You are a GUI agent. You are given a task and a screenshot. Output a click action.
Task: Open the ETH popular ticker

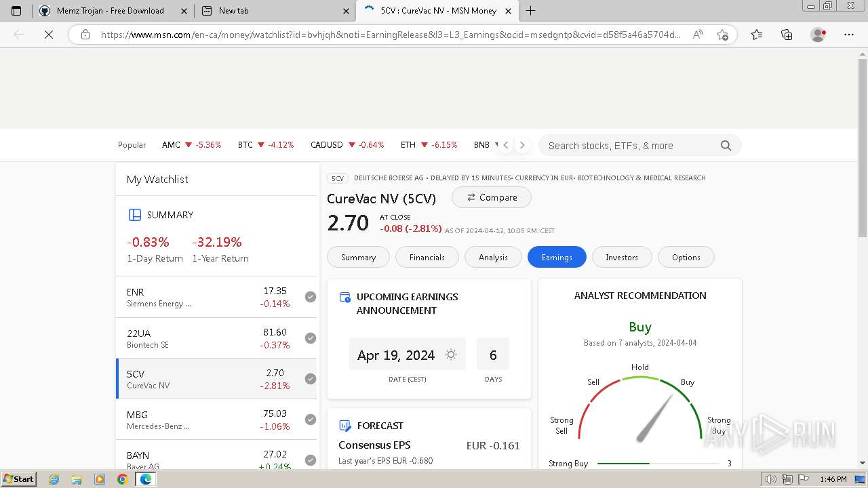point(429,145)
